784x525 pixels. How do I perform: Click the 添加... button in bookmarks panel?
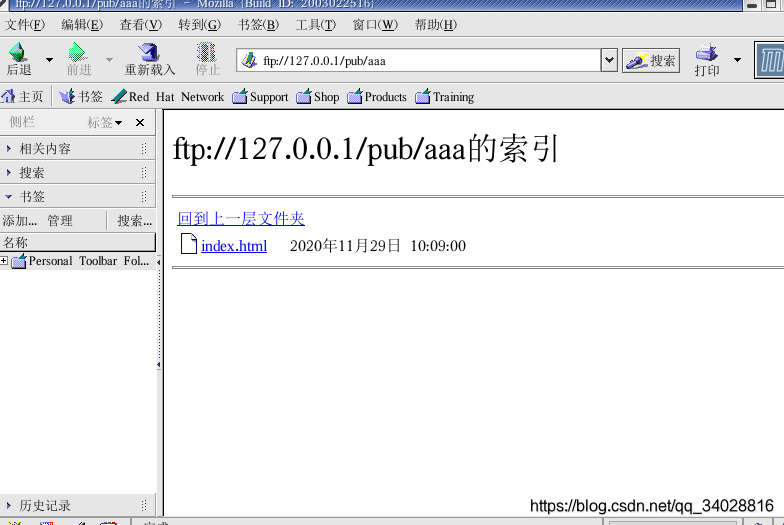(20, 220)
